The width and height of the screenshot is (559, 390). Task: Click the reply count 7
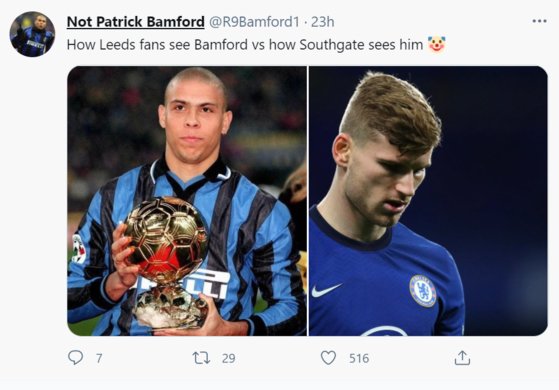[x=99, y=358]
